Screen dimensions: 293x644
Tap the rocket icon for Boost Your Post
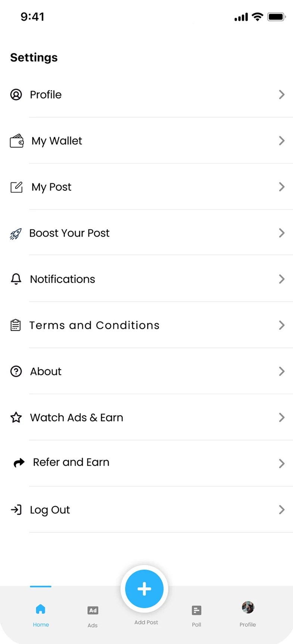point(16,234)
